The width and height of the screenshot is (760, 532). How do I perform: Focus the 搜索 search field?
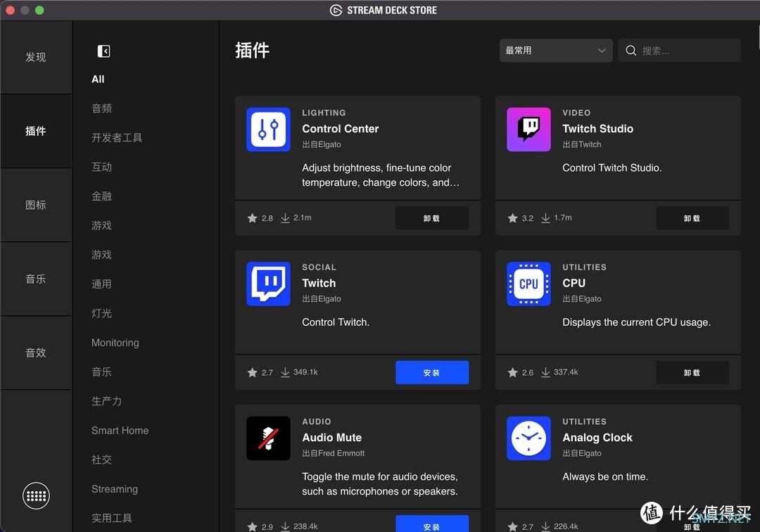679,51
